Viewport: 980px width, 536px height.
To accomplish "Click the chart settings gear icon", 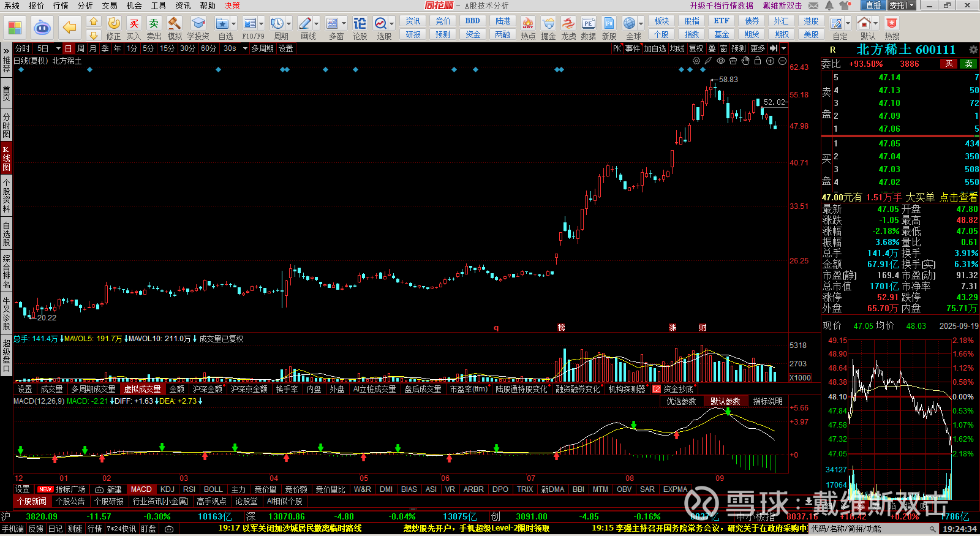I will coord(696,61).
